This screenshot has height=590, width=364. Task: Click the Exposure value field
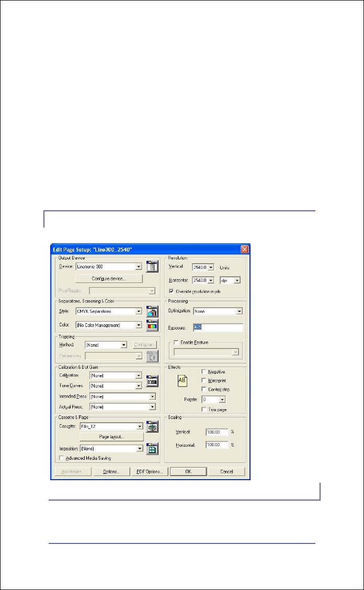point(218,327)
